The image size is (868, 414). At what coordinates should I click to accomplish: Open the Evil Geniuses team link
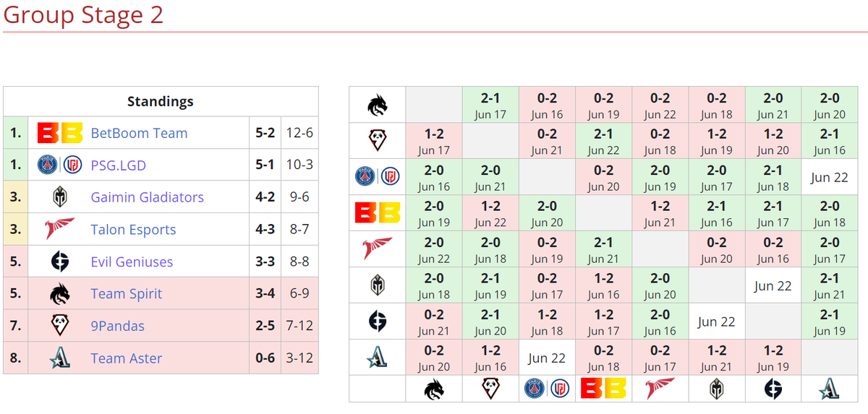tap(132, 262)
